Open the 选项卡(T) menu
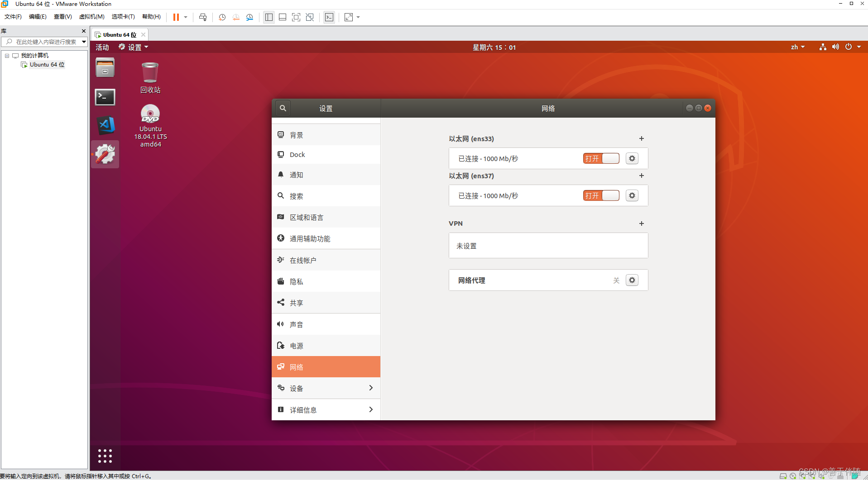Image resolution: width=868 pixels, height=480 pixels. (x=123, y=17)
